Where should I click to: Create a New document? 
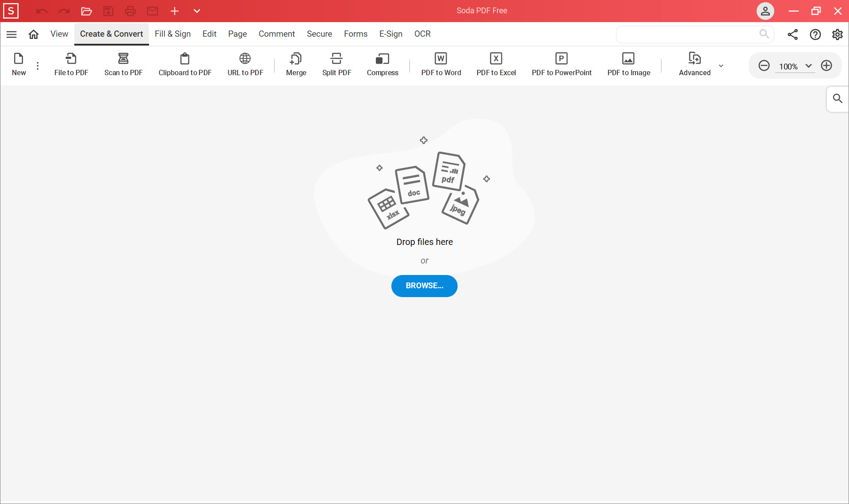pyautogui.click(x=19, y=65)
